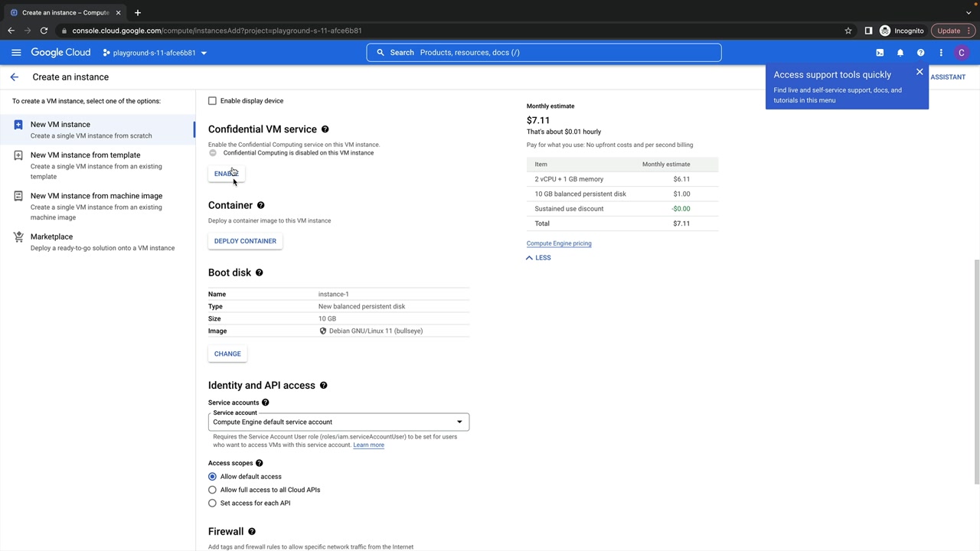This screenshot has height=551, width=980.
Task: Click the Google Cloud logo
Action: pyautogui.click(x=60, y=53)
